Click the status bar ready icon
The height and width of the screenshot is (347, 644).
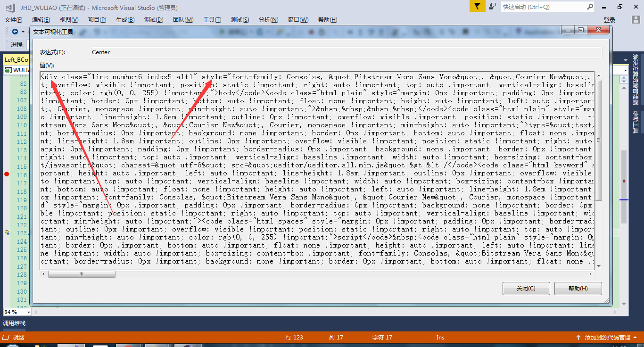(6, 337)
